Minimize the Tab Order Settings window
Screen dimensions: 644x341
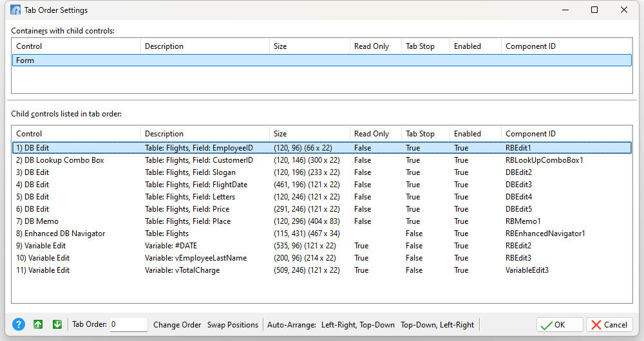[x=565, y=10]
